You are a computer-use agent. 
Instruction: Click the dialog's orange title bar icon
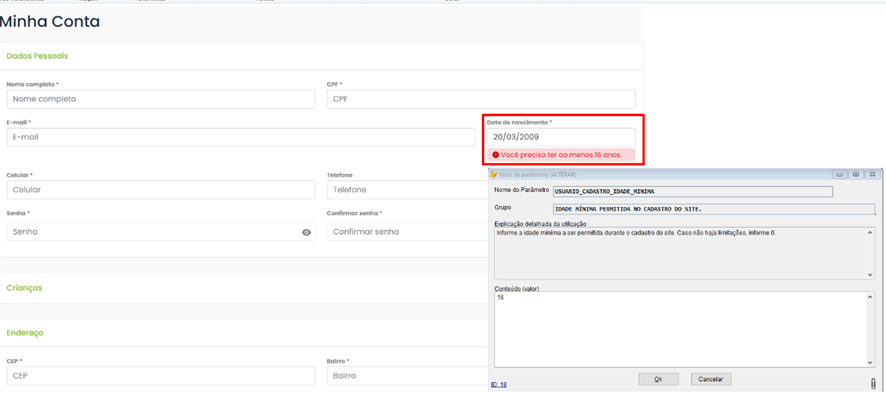point(493,174)
